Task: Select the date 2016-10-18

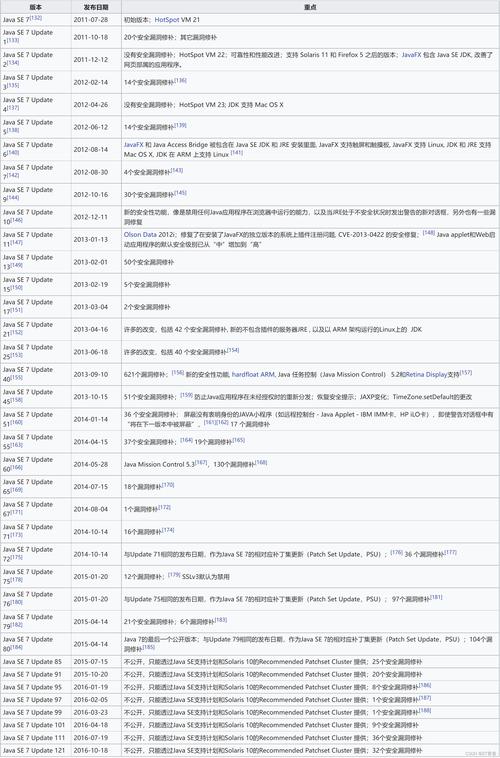Action: pyautogui.click(x=90, y=751)
